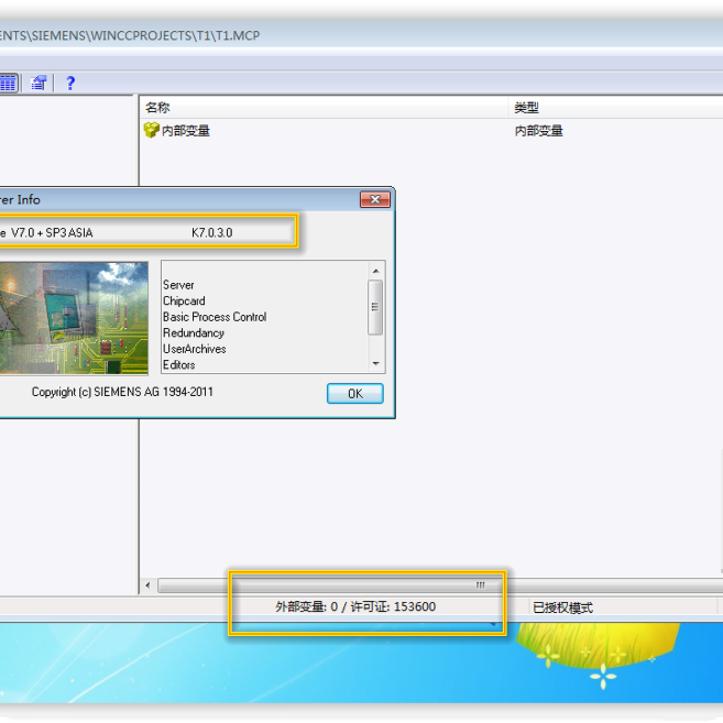Click the 内部变量 type cell
The height and width of the screenshot is (723, 723).
[539, 131]
